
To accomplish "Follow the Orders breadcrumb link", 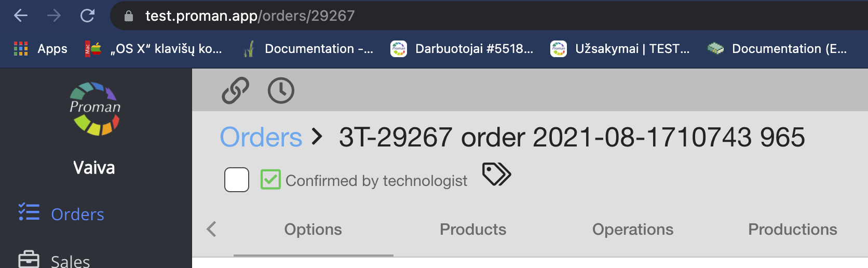I will (x=261, y=137).
